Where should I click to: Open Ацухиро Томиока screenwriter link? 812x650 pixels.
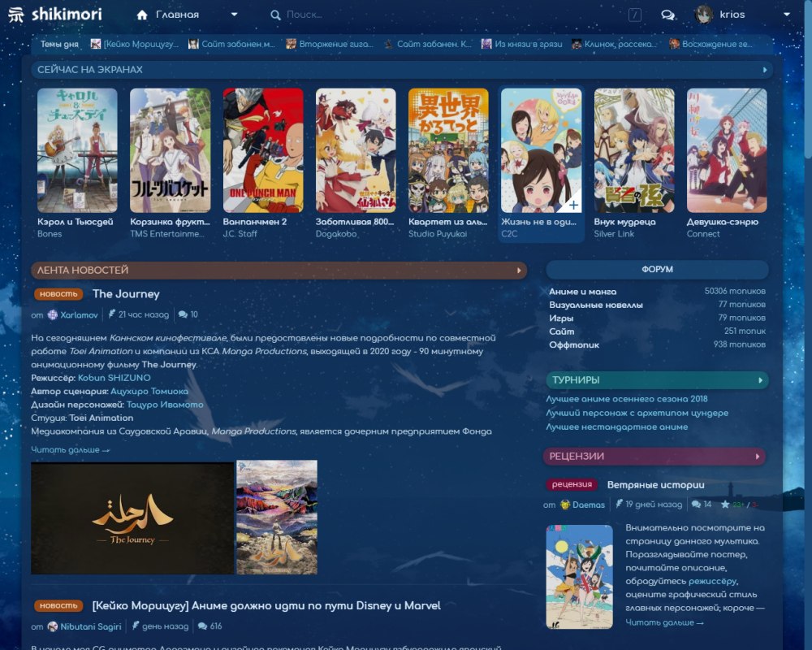point(149,392)
